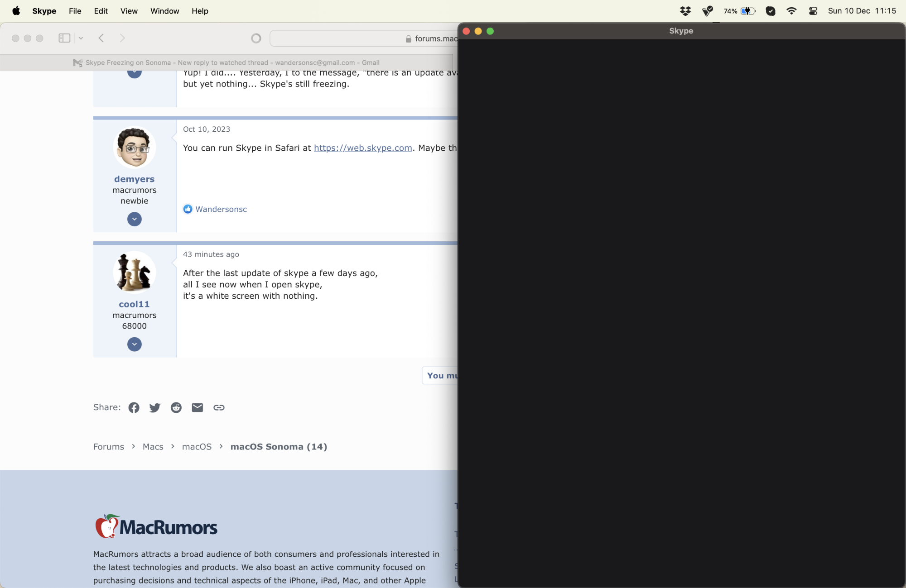
Task: Click the Safari address bar
Action: [x=362, y=38]
